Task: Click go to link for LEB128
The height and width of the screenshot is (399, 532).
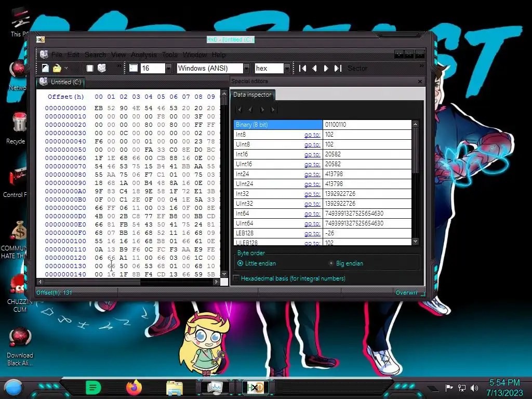Action: point(312,233)
